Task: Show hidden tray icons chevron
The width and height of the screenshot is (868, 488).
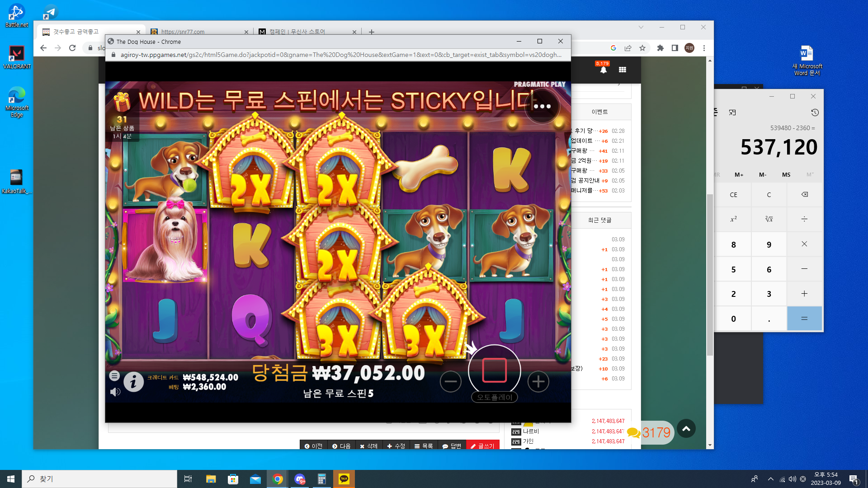Action: pyautogui.click(x=771, y=479)
